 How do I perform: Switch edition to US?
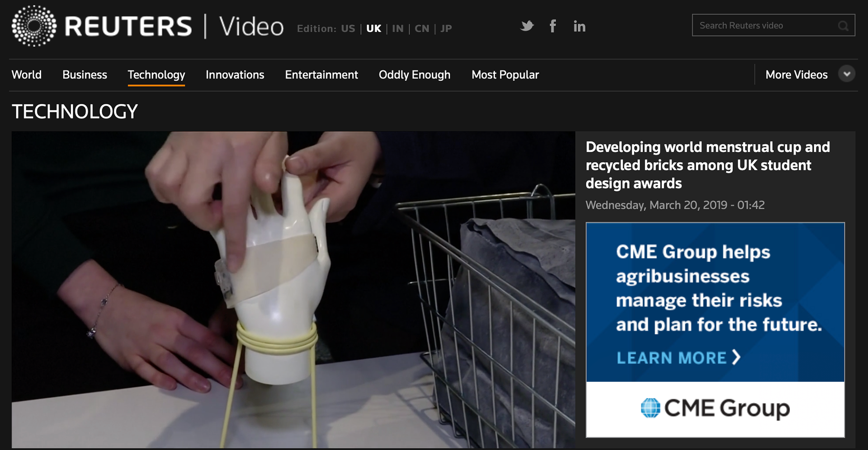click(348, 28)
